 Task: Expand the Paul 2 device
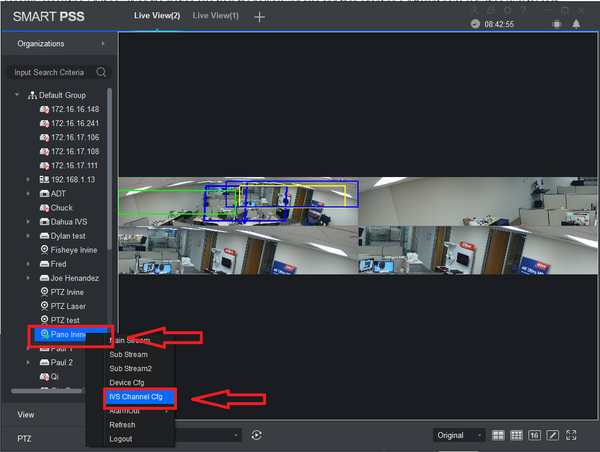coord(28,362)
